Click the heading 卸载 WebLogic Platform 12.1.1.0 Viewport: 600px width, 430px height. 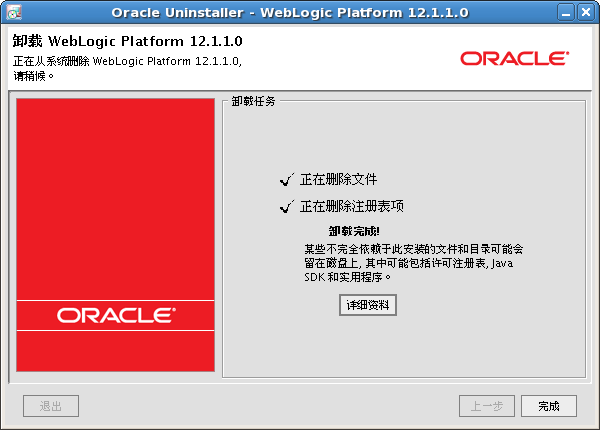coord(127,41)
